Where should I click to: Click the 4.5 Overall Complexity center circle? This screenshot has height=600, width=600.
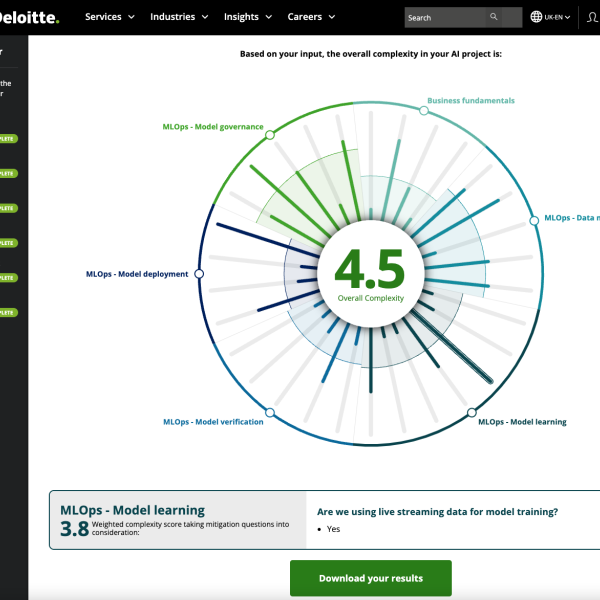click(370, 273)
